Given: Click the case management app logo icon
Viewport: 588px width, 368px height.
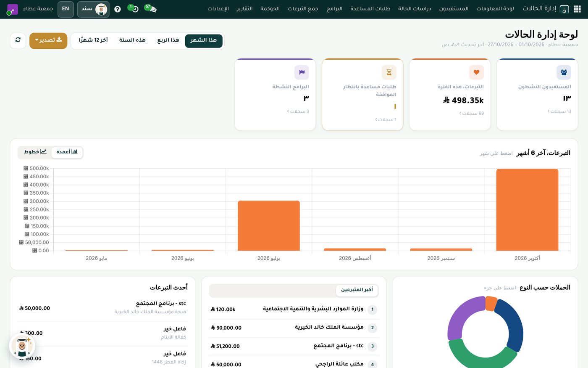Looking at the screenshot, I should [x=564, y=9].
